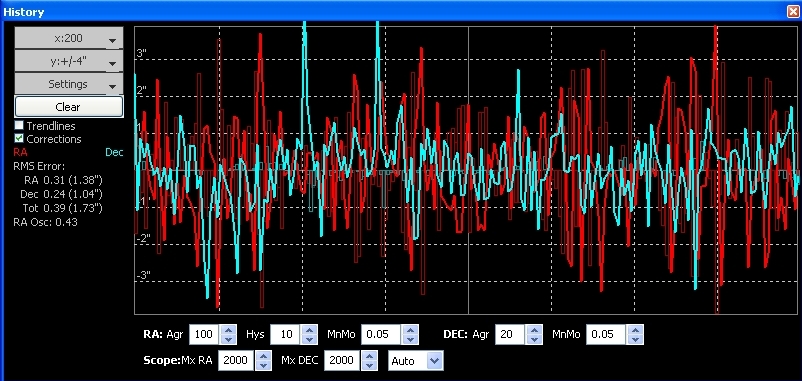
Task: Increase Mx DEC with up arrow
Action: click(370, 355)
